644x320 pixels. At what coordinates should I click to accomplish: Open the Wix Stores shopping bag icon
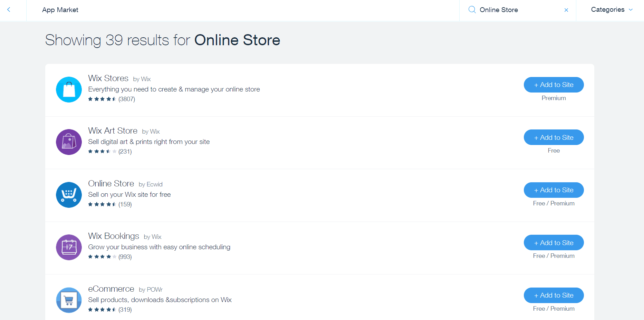(x=69, y=89)
